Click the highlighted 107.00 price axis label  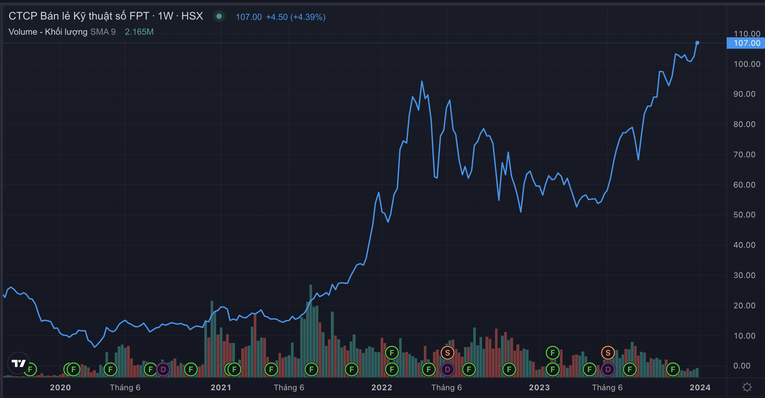coord(746,43)
